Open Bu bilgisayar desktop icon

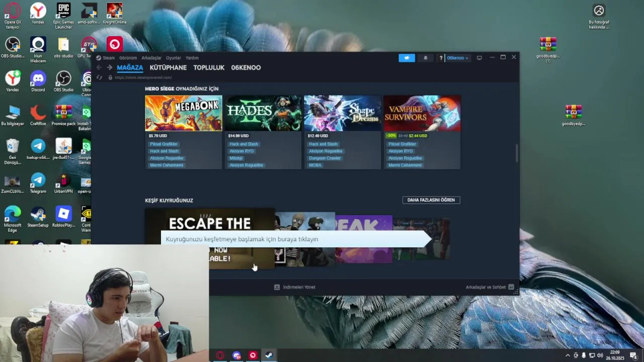tap(13, 115)
